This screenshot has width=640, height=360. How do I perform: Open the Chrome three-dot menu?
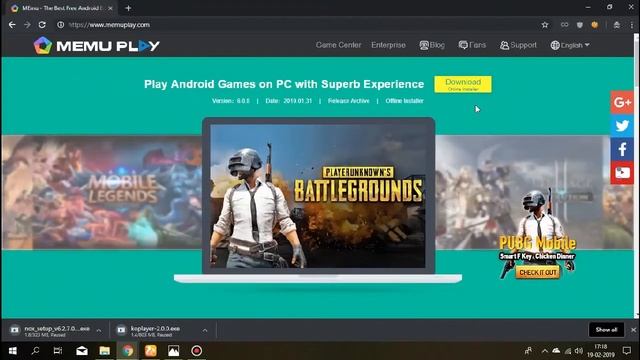[631, 25]
